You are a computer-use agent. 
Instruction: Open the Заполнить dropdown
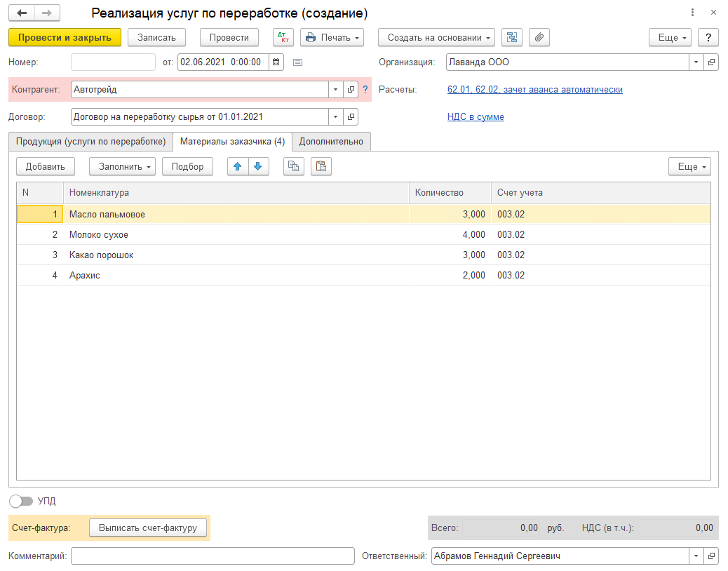tap(123, 167)
